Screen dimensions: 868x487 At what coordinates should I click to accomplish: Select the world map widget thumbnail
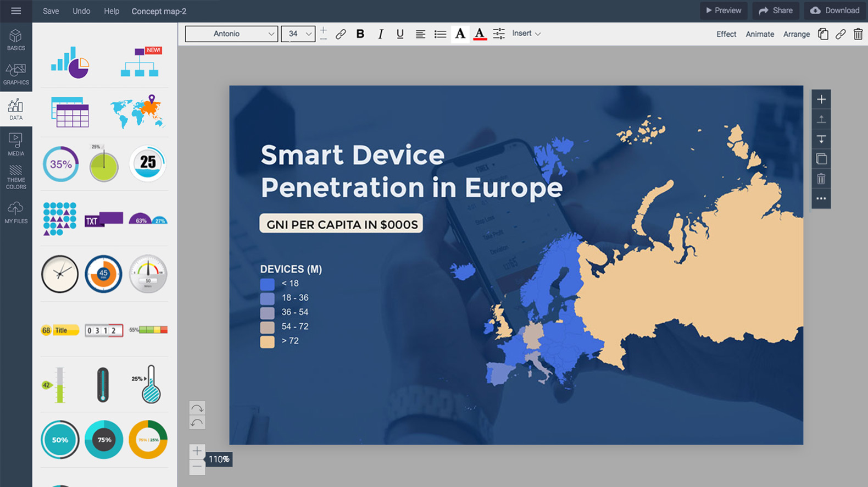[137, 112]
